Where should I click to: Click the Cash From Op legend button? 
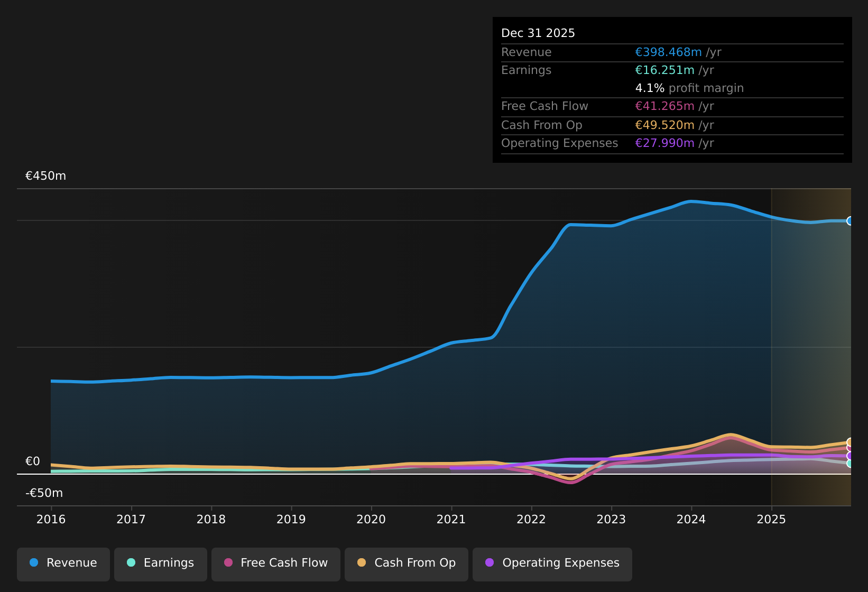point(406,563)
